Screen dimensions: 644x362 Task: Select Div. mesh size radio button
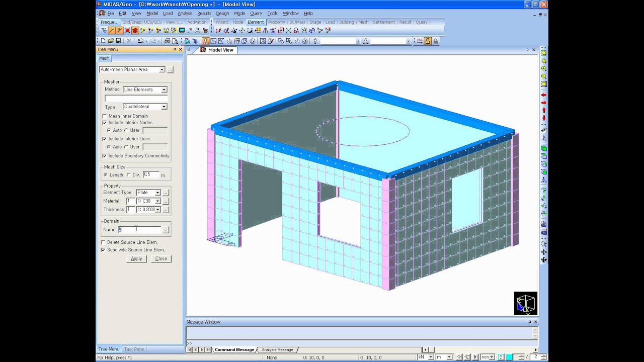pos(129,175)
